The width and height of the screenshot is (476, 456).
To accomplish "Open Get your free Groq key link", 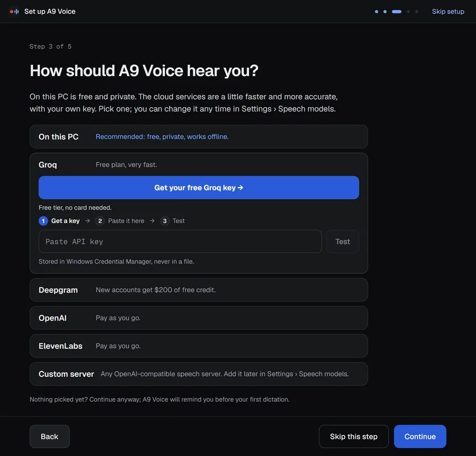I will click(199, 188).
